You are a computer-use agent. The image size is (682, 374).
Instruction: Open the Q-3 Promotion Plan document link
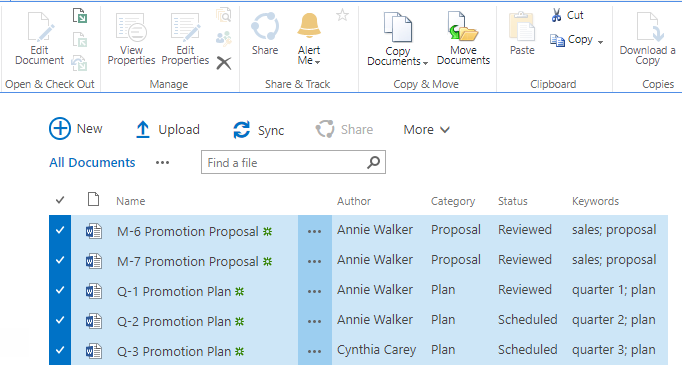pyautogui.click(x=174, y=351)
